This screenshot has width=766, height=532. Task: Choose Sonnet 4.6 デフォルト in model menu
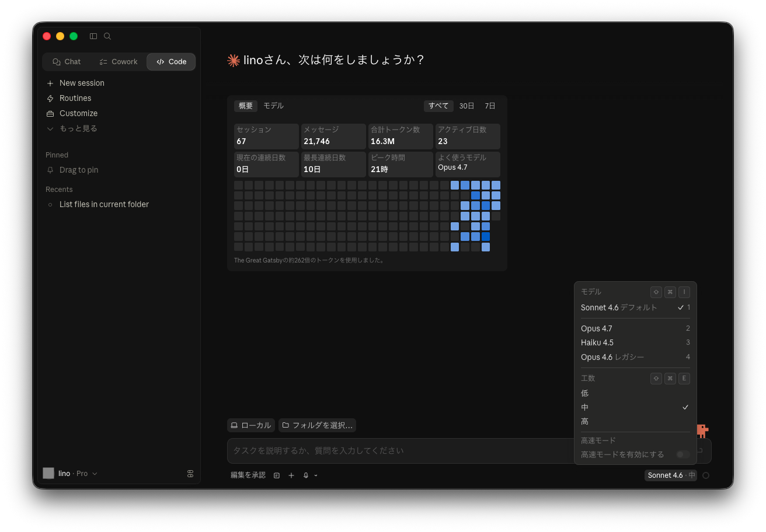635,307
